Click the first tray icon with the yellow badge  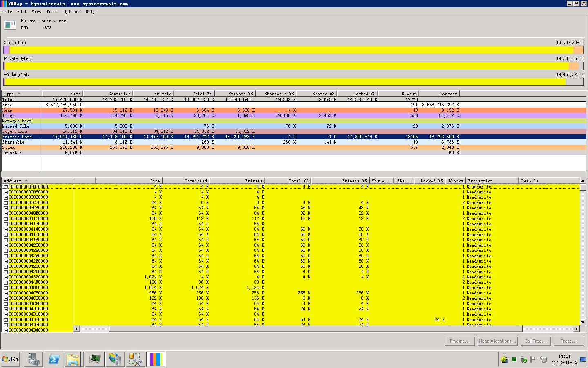[x=504, y=359]
